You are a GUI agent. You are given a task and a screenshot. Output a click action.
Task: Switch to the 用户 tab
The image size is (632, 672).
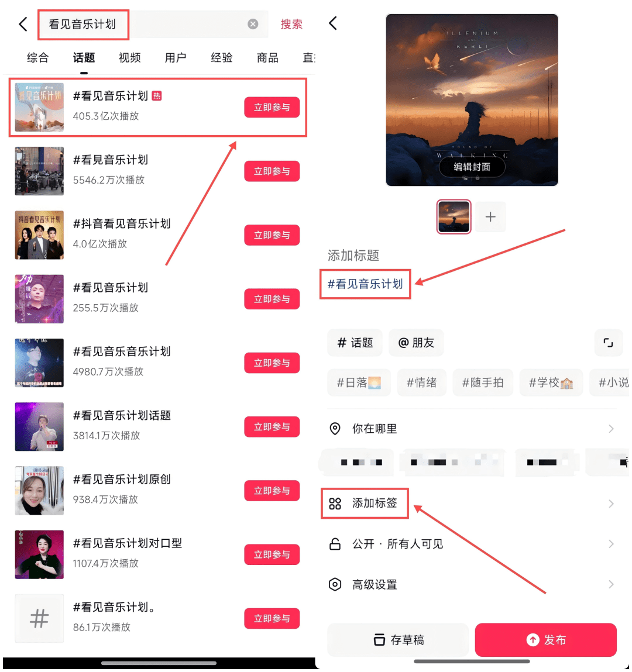click(x=176, y=58)
